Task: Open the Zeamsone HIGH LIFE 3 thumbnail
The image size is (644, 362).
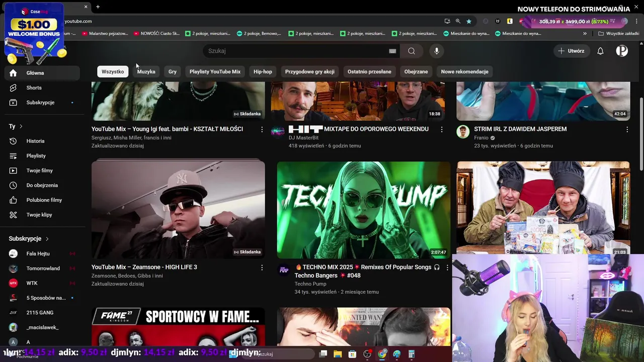Action: [x=178, y=210]
